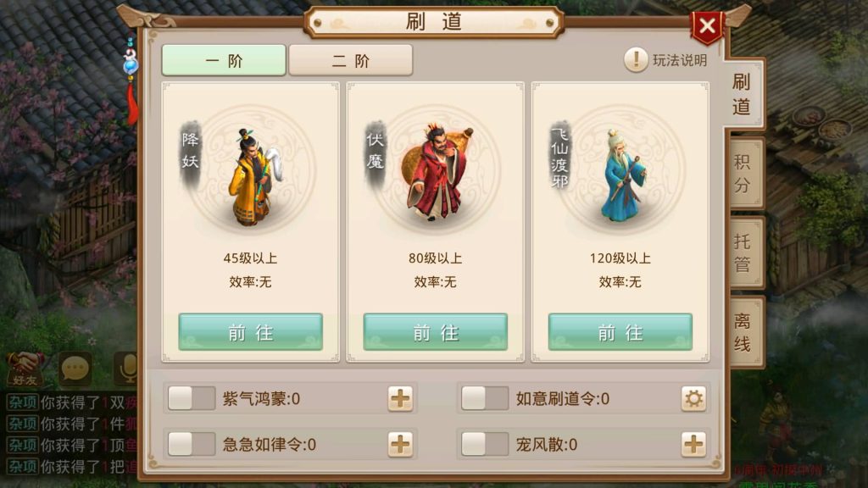868x488 pixels.
Task: Open the chat speech bubble icon
Action: 75,369
